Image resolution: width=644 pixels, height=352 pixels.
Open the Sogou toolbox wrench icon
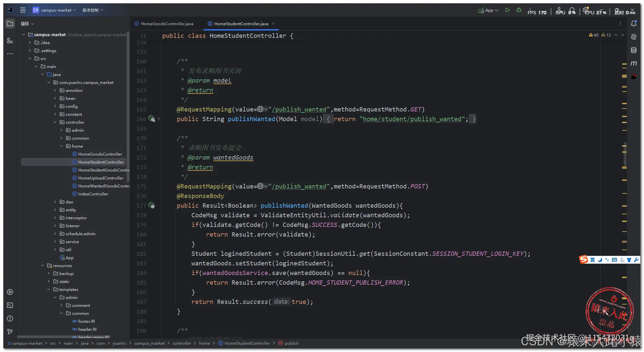[636, 260]
